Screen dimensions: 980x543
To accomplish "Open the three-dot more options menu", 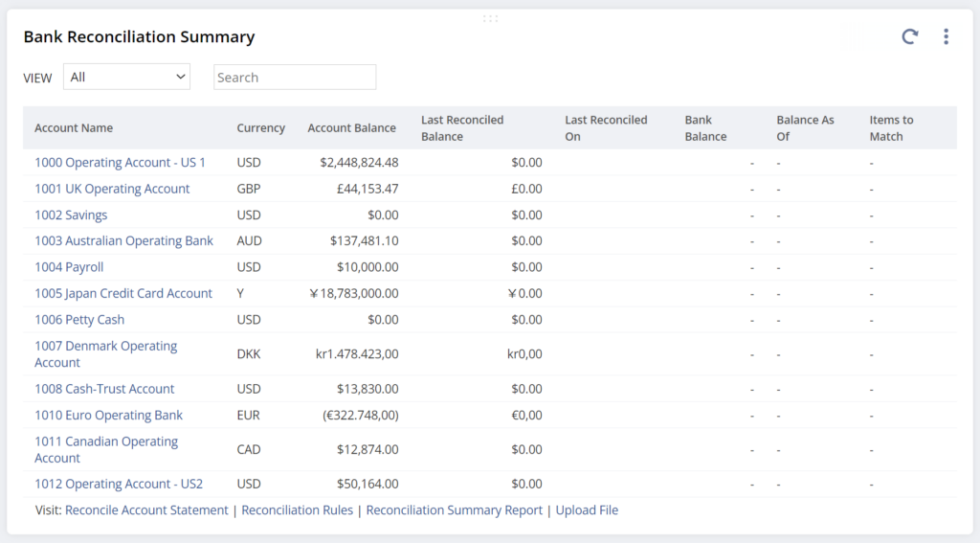I will pos(946,36).
